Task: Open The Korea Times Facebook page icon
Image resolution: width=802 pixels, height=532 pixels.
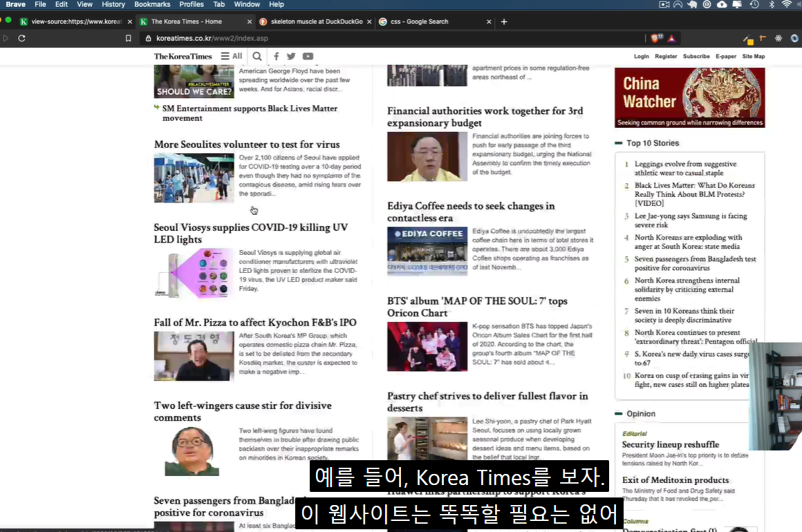Action: [x=276, y=56]
